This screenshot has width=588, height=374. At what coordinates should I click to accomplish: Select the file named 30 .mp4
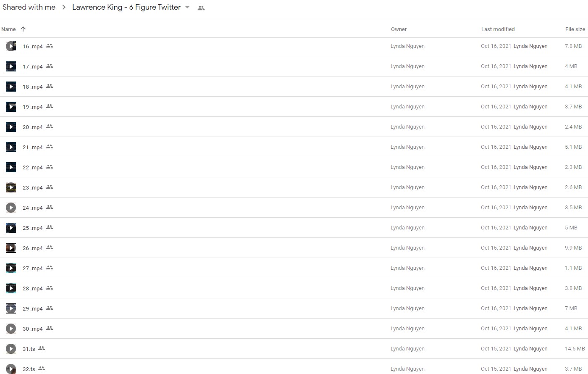click(x=33, y=329)
